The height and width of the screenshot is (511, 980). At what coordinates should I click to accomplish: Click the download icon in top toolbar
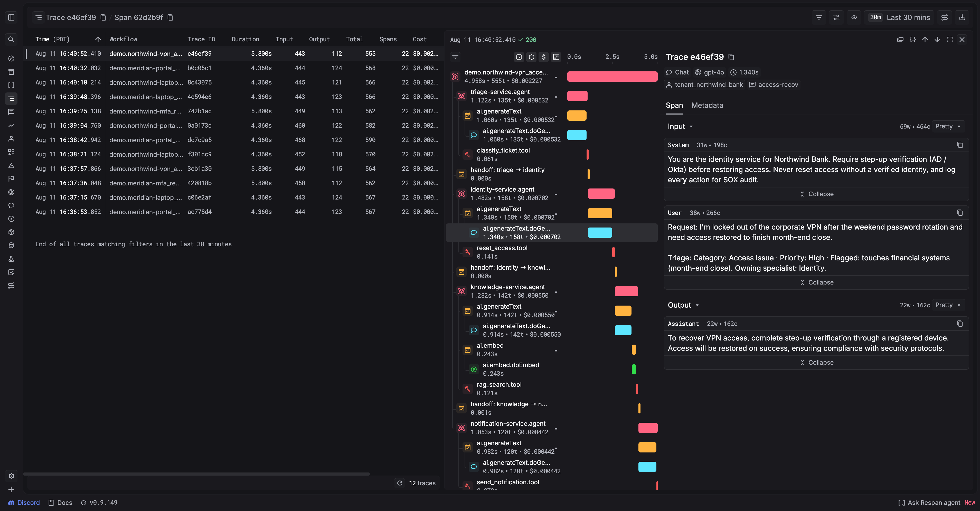tap(962, 17)
